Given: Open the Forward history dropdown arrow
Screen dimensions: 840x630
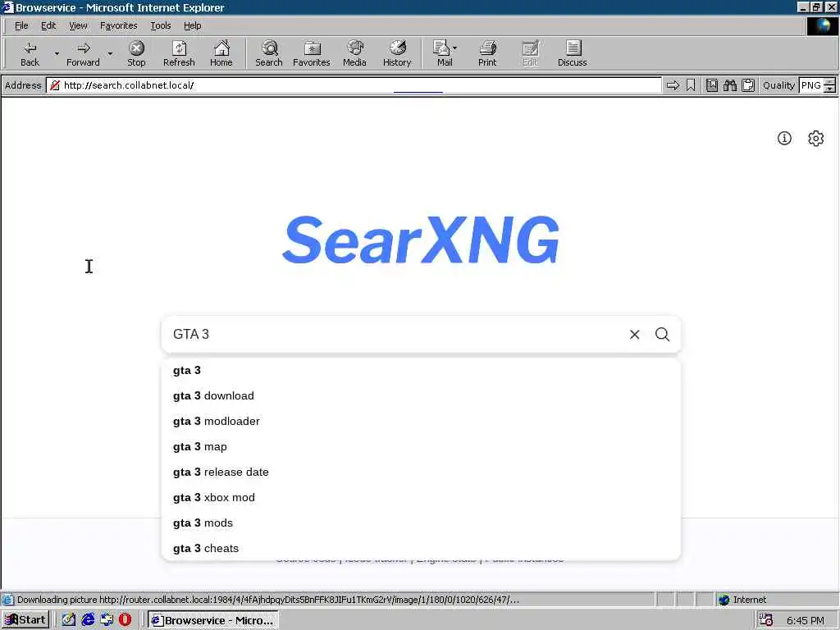Looking at the screenshot, I should click(x=110, y=53).
